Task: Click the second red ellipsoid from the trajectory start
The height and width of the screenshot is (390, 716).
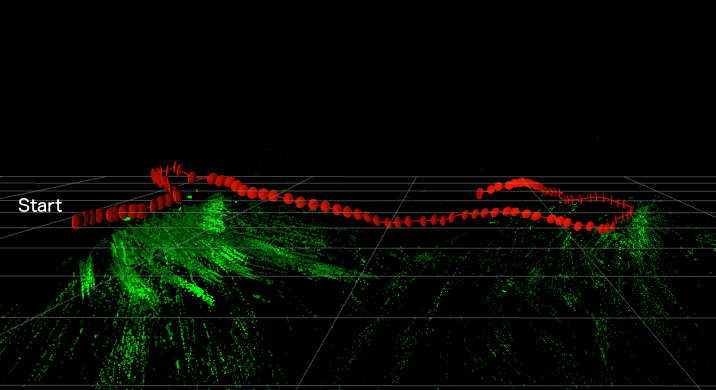Action: (86, 217)
